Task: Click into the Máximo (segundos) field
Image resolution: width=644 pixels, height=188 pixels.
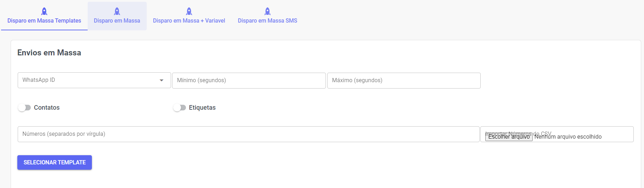Action: (x=404, y=80)
